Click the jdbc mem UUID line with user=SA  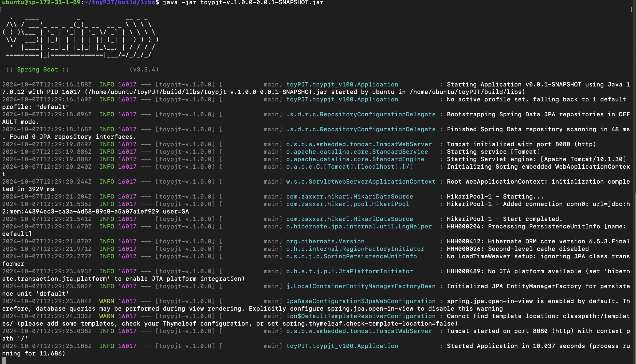click(x=95, y=212)
